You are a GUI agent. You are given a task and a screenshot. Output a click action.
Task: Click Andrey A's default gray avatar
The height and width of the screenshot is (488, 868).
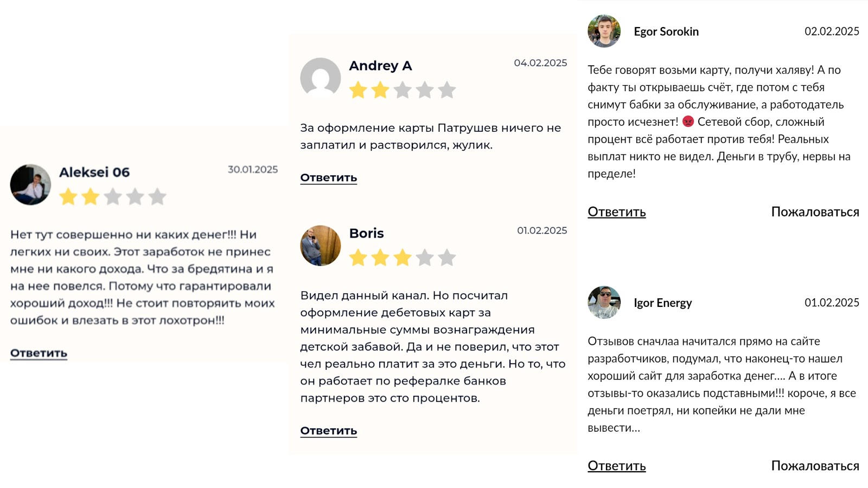click(x=321, y=78)
